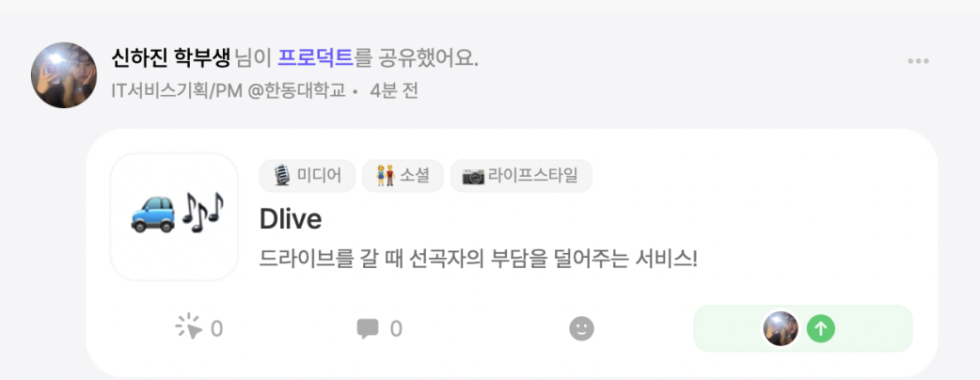View the poster's profile photo avatar

(x=64, y=75)
